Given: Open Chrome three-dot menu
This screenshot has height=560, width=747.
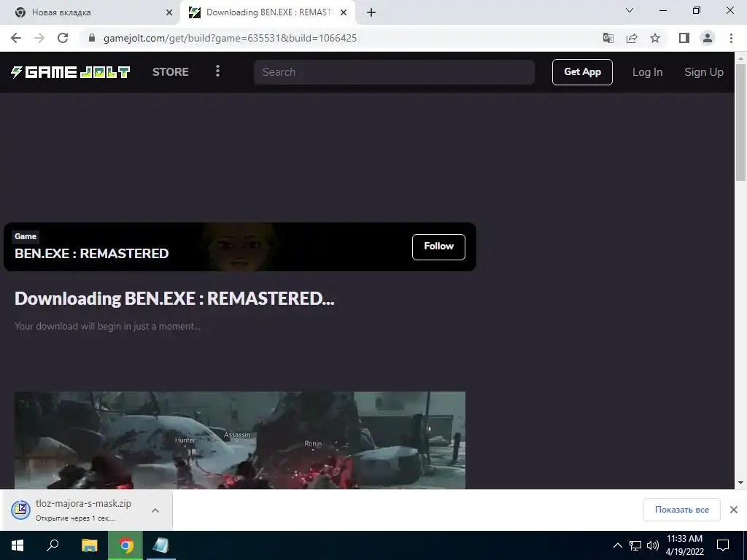Looking at the screenshot, I should [731, 38].
